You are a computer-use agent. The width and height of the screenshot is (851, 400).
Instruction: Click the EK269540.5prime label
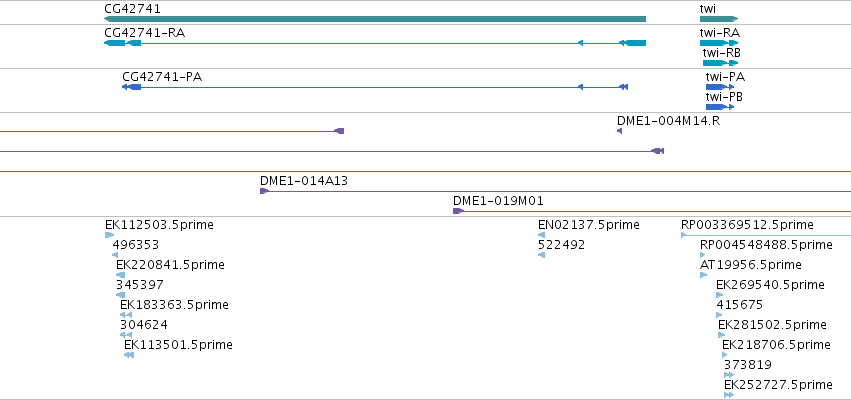pos(770,285)
